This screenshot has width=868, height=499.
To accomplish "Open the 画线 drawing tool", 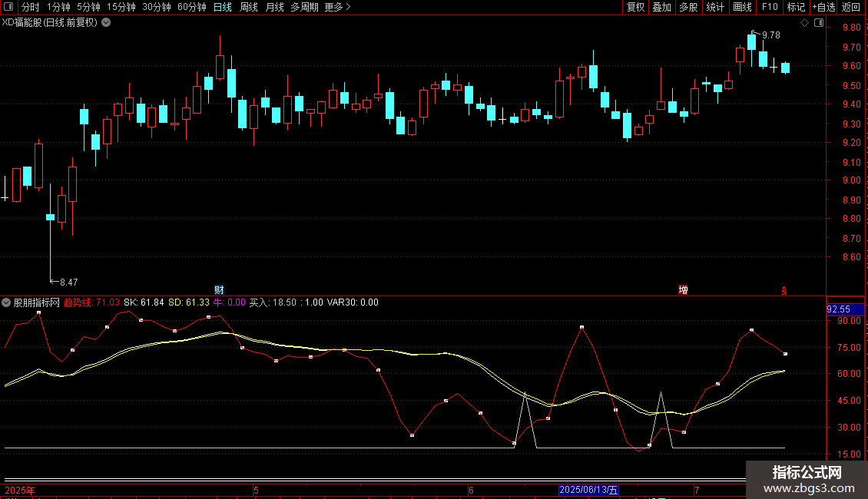I will pos(743,8).
